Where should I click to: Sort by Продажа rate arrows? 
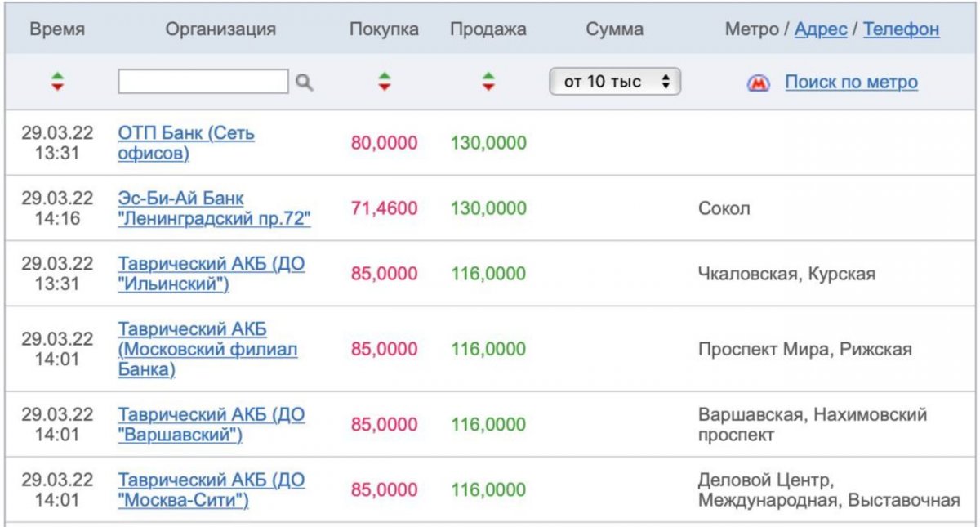tap(488, 82)
